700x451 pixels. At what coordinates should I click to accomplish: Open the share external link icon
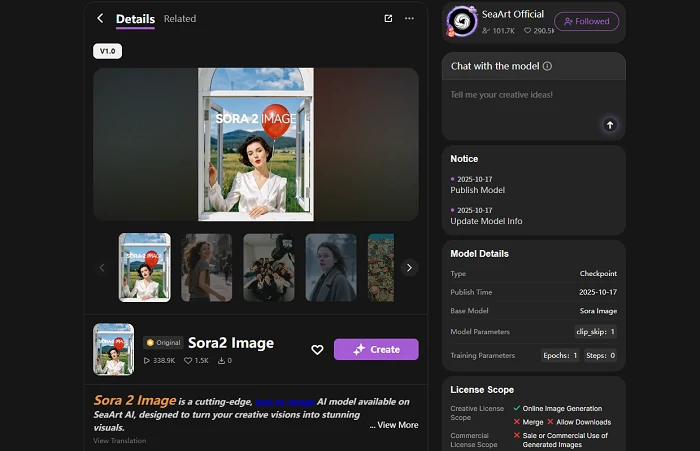(x=388, y=18)
